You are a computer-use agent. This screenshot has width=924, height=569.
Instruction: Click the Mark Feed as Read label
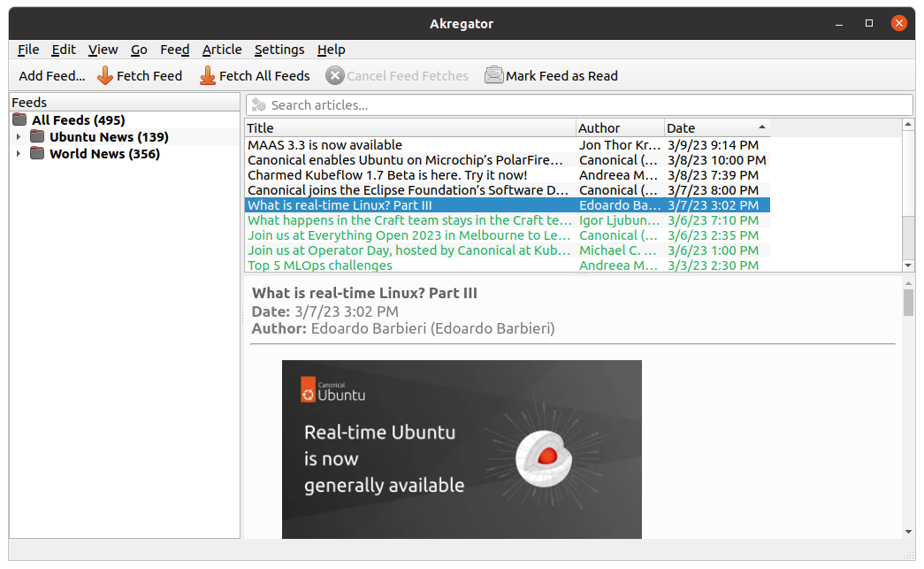click(561, 76)
